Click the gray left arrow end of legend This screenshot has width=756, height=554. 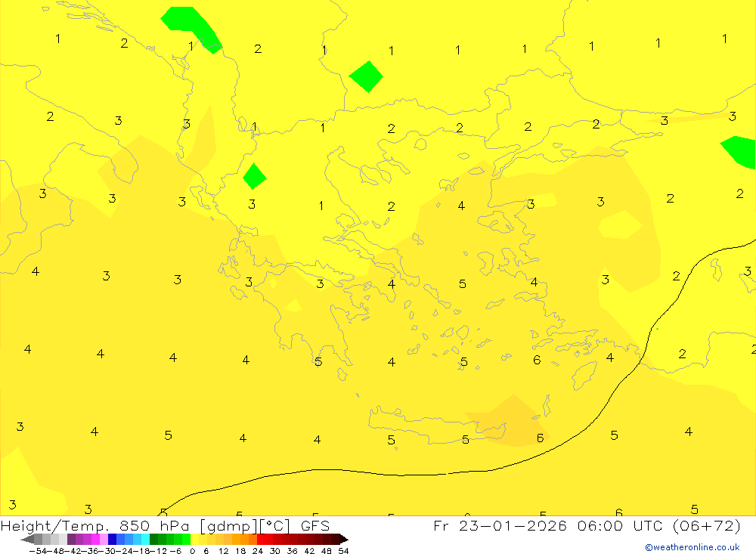(27, 539)
